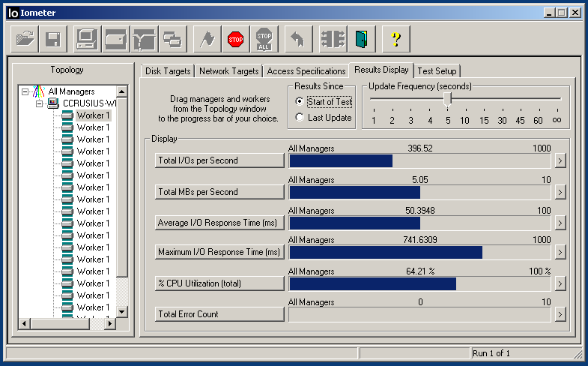The image size is (588, 366).
Task: Click the Stop All tests icon
Action: click(x=264, y=39)
